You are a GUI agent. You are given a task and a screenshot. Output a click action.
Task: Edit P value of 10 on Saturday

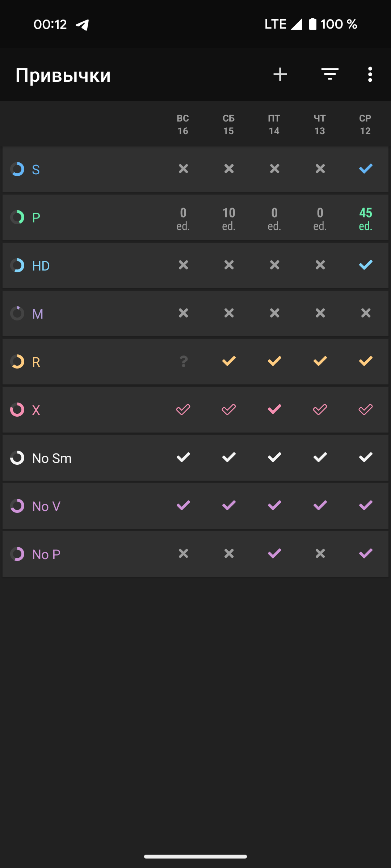[229, 218]
